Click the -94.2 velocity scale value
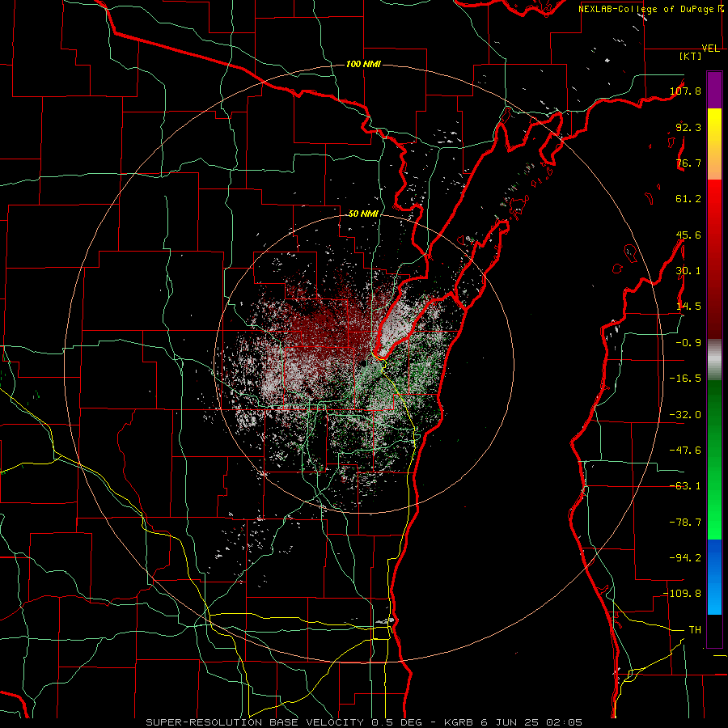Image resolution: width=728 pixels, height=728 pixels. click(x=685, y=557)
